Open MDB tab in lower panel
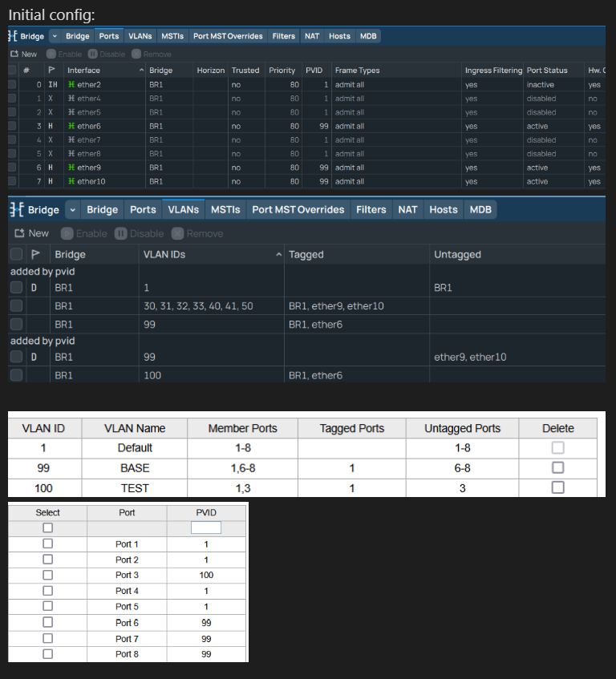The image size is (616, 679). tap(480, 209)
